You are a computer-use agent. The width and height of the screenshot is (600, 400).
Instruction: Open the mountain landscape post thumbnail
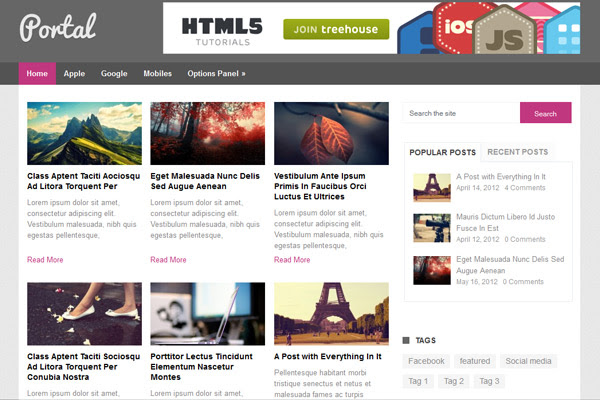tap(84, 134)
